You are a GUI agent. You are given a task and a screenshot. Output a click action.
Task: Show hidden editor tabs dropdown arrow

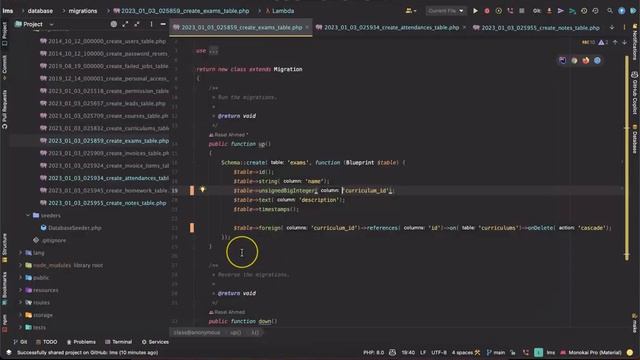point(612,27)
